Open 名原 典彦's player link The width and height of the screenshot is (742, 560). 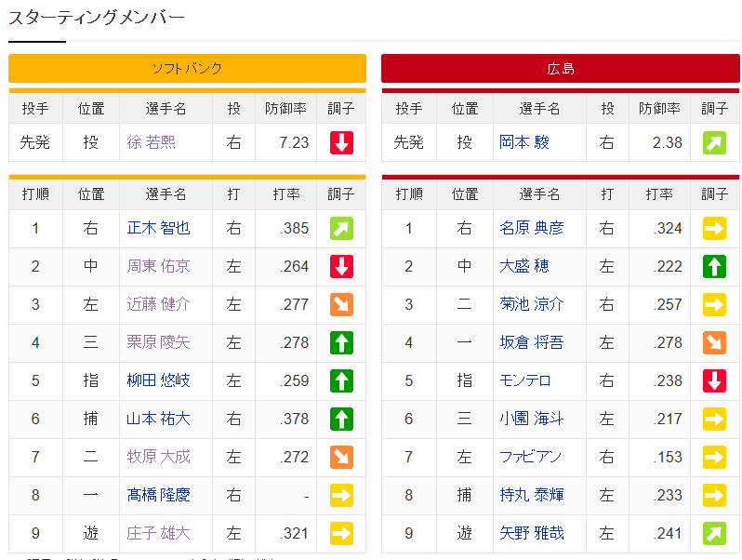coord(532,228)
